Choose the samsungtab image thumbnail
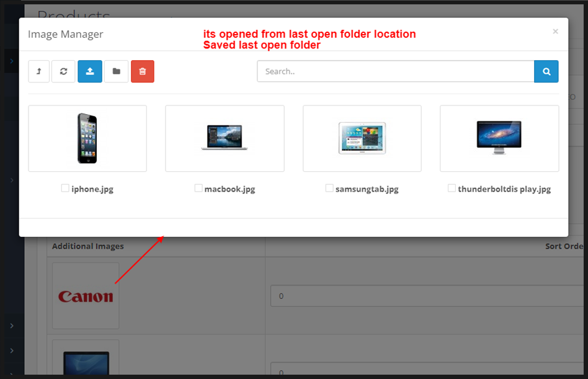The width and height of the screenshot is (588, 379). click(x=362, y=138)
